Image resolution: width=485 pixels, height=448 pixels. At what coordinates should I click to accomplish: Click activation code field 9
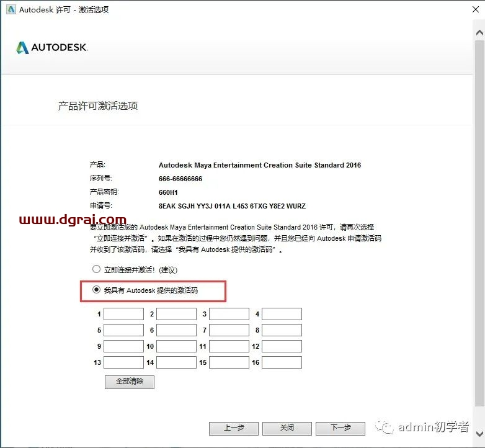(x=123, y=346)
